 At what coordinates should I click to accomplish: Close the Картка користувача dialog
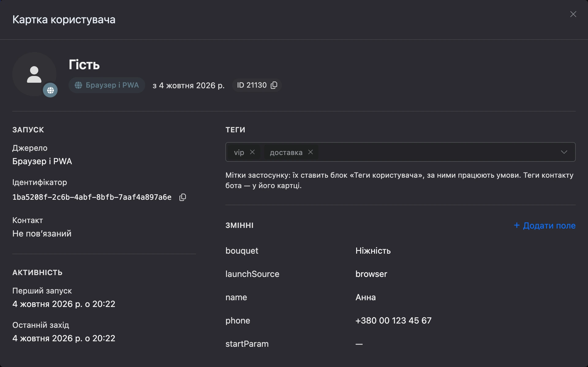tap(573, 14)
